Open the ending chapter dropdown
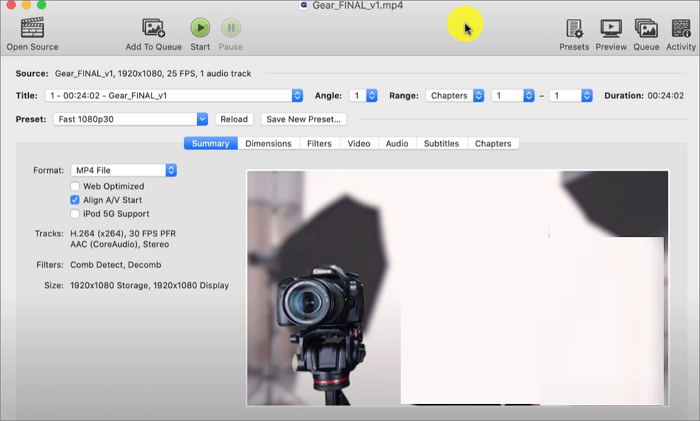This screenshot has height=421, width=700. click(x=571, y=96)
